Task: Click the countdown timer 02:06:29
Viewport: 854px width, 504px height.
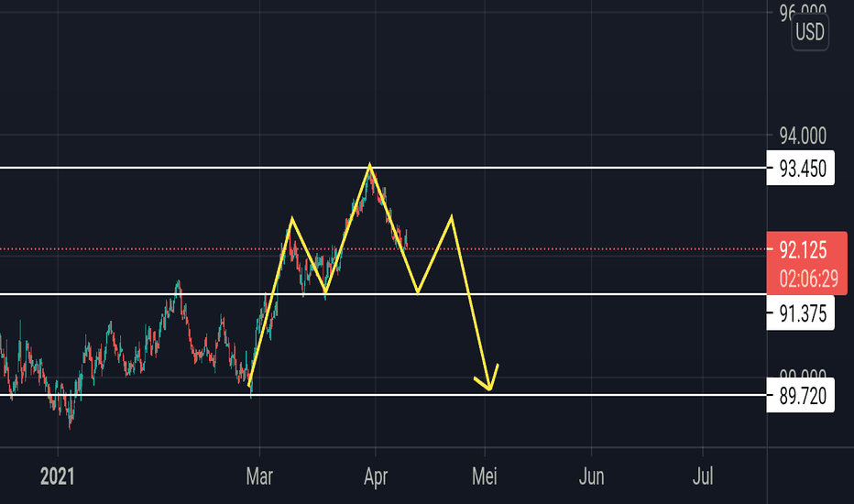Action: [x=808, y=279]
